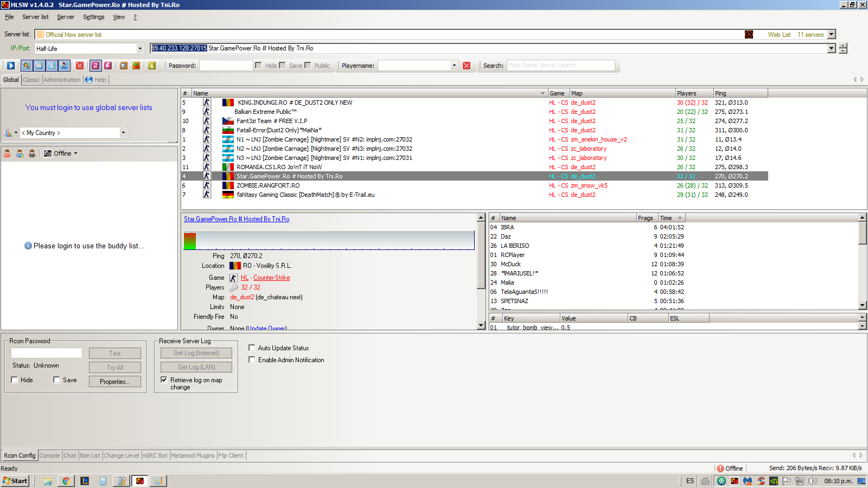Switch to the Console tab
The width and height of the screenshot is (868, 488).
click(x=49, y=455)
